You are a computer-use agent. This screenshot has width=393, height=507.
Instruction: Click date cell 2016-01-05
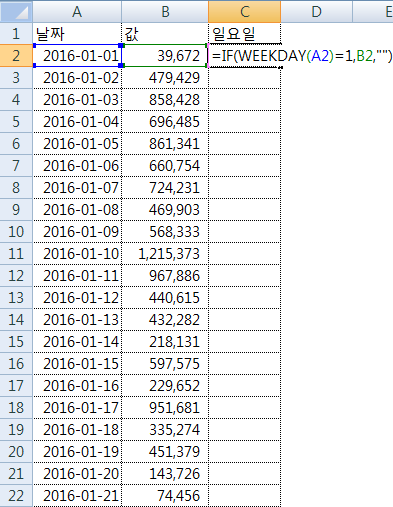coord(77,144)
